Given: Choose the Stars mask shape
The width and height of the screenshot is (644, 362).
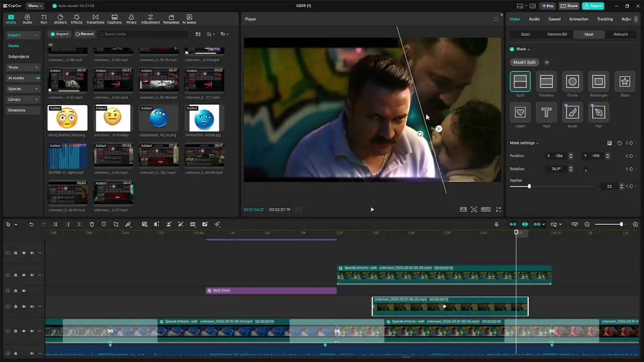Looking at the screenshot, I should [x=624, y=82].
